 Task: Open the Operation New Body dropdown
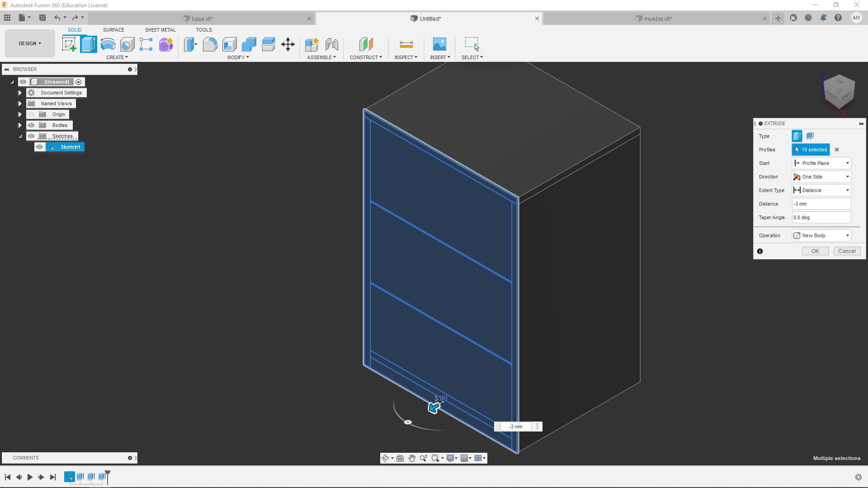pyautogui.click(x=821, y=235)
